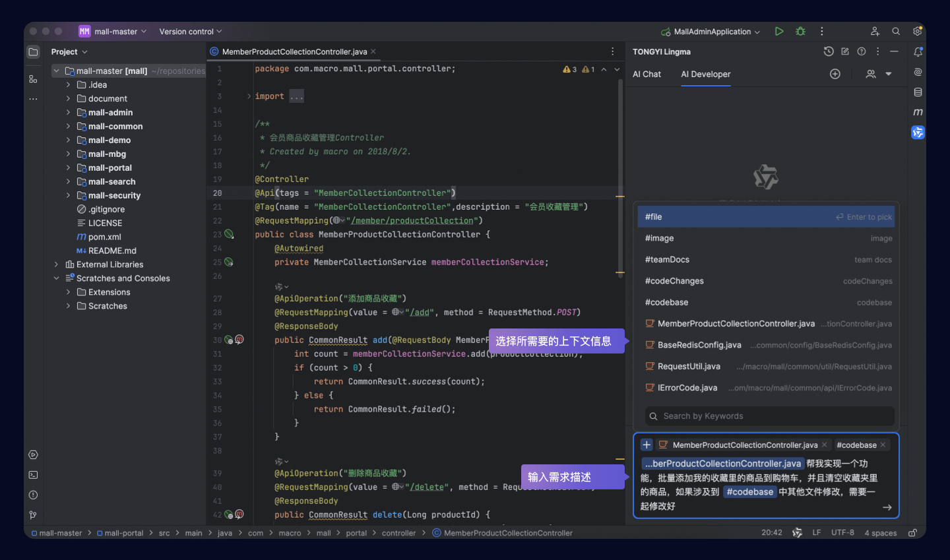
Task: Select the #teamDocs context option
Action: tap(766, 260)
